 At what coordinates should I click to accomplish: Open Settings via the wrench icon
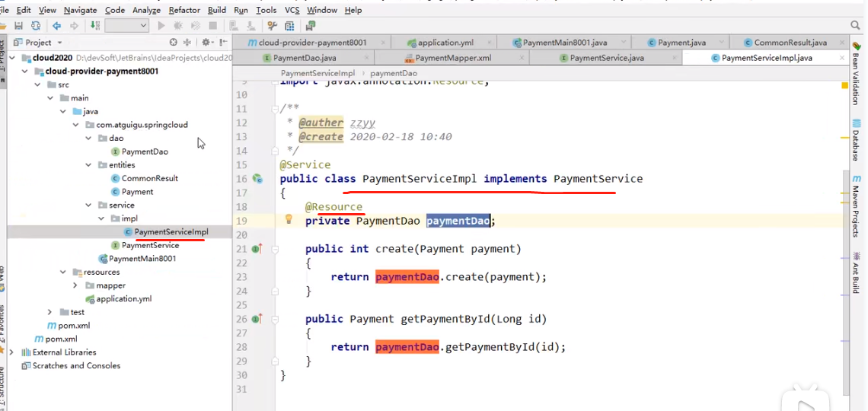272,25
